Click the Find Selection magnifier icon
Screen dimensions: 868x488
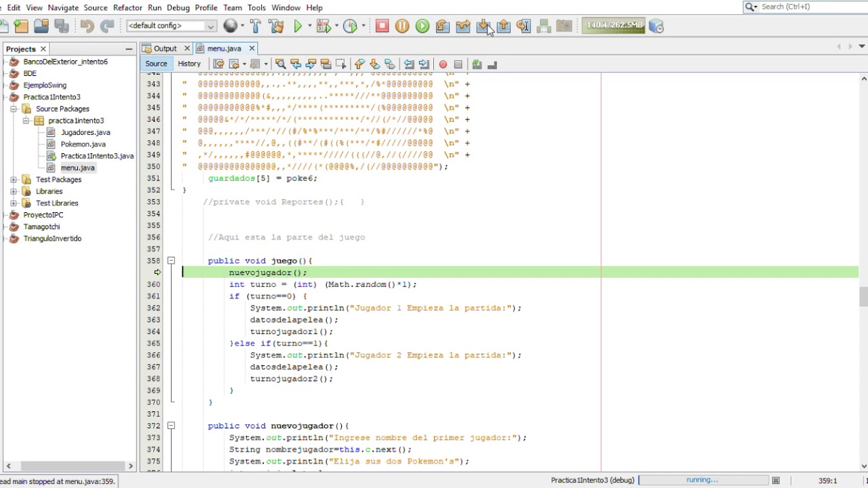point(280,64)
